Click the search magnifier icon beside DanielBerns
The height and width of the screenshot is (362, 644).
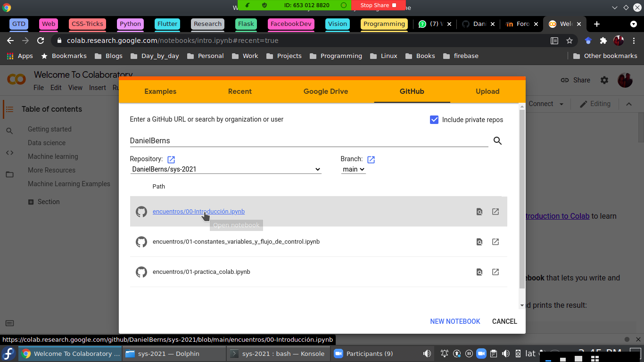tap(497, 140)
